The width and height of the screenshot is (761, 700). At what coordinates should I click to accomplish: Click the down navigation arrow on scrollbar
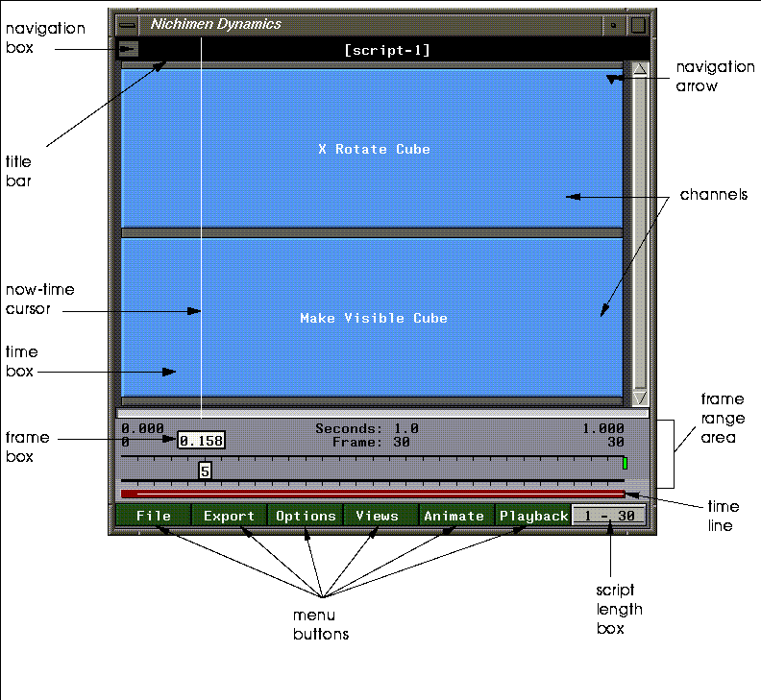[640, 398]
